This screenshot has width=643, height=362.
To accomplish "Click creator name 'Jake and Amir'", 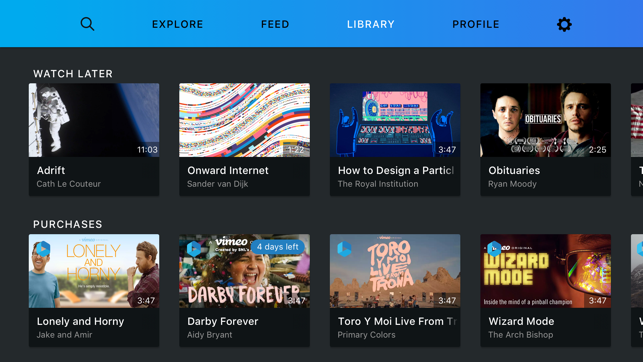I will 64,335.
